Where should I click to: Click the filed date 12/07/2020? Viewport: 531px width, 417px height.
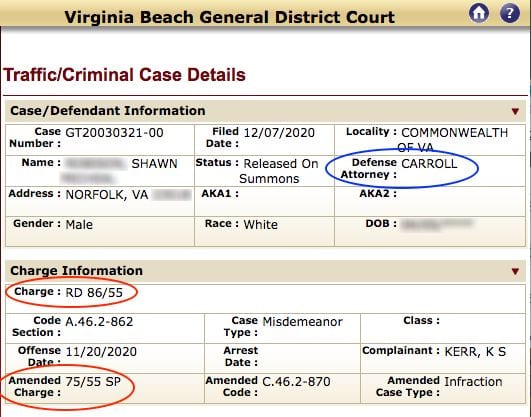[x=279, y=133]
